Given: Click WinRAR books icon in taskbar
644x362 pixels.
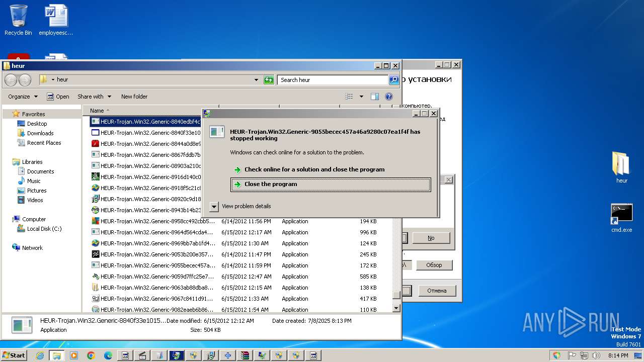Looking at the screenshot, I should [x=245, y=355].
